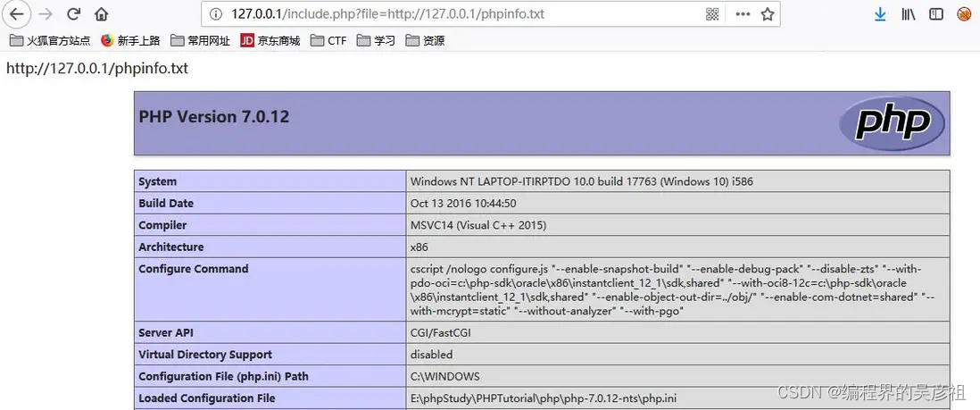
Task: Toggle the sidebar view
Action: pos(935,13)
